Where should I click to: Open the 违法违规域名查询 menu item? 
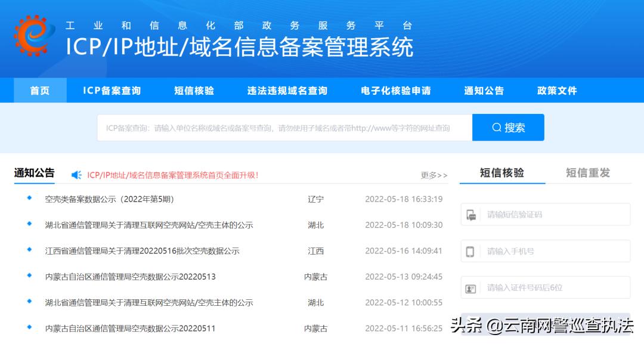287,90
